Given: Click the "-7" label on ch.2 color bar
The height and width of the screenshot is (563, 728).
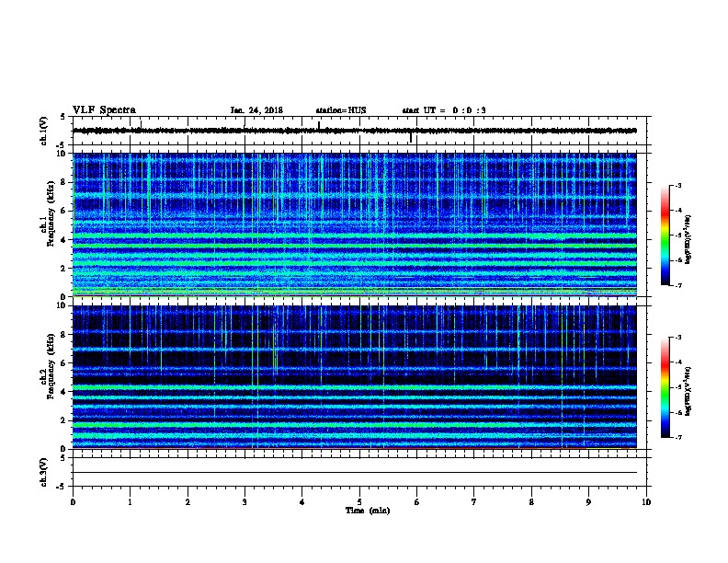Looking at the screenshot, I should (677, 438).
